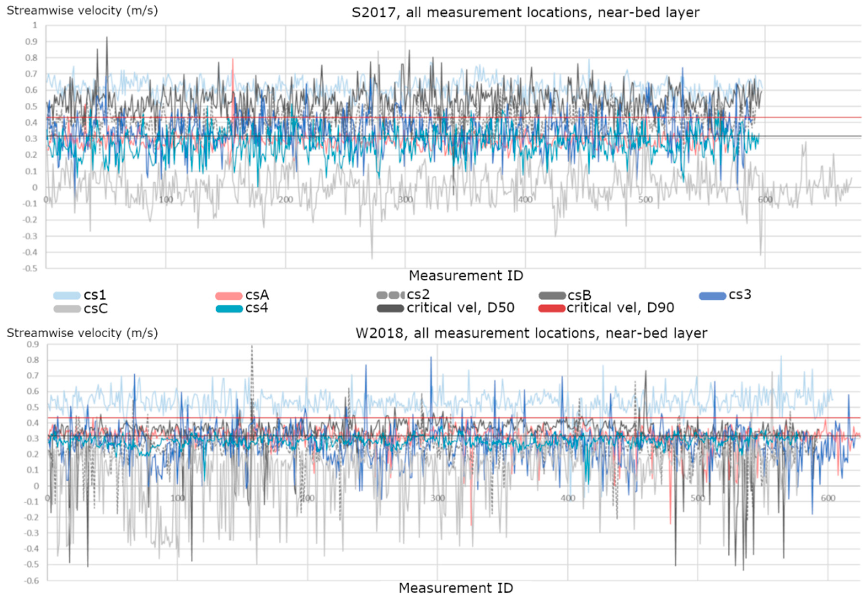Click the cs2 dashed gray legend swatch
The width and height of the screenshot is (868, 601).
point(390,295)
